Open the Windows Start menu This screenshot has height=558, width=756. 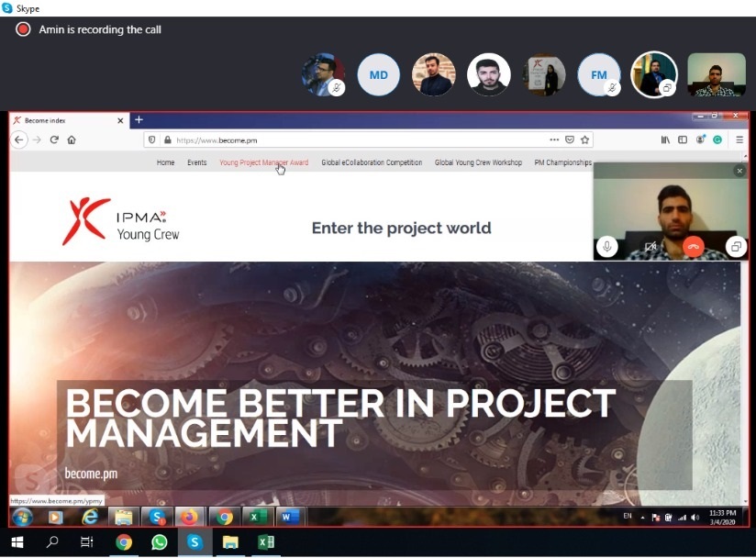coord(17,542)
